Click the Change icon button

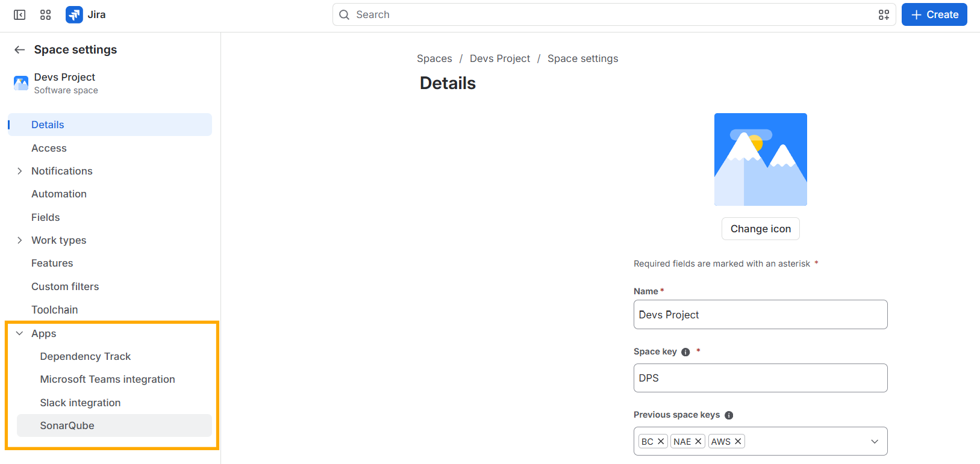click(761, 229)
